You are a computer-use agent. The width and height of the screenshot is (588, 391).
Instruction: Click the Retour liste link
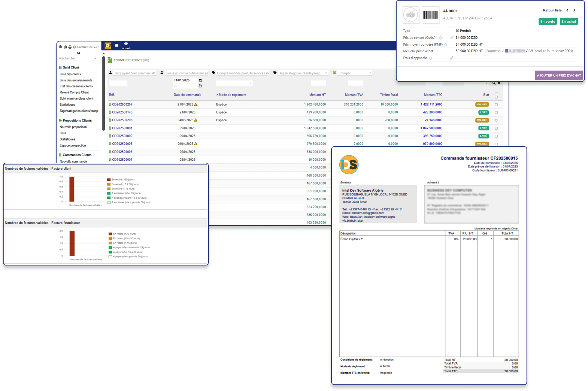[x=552, y=10]
